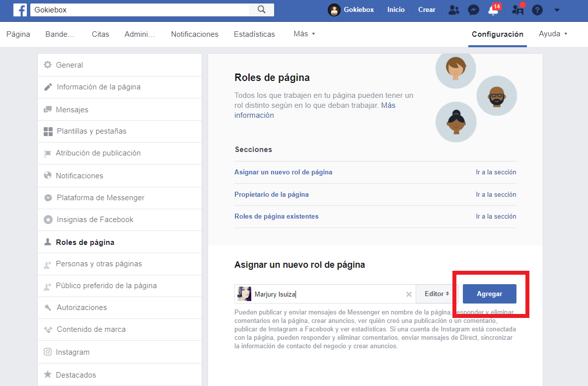Click the Agregar button

coord(489,294)
